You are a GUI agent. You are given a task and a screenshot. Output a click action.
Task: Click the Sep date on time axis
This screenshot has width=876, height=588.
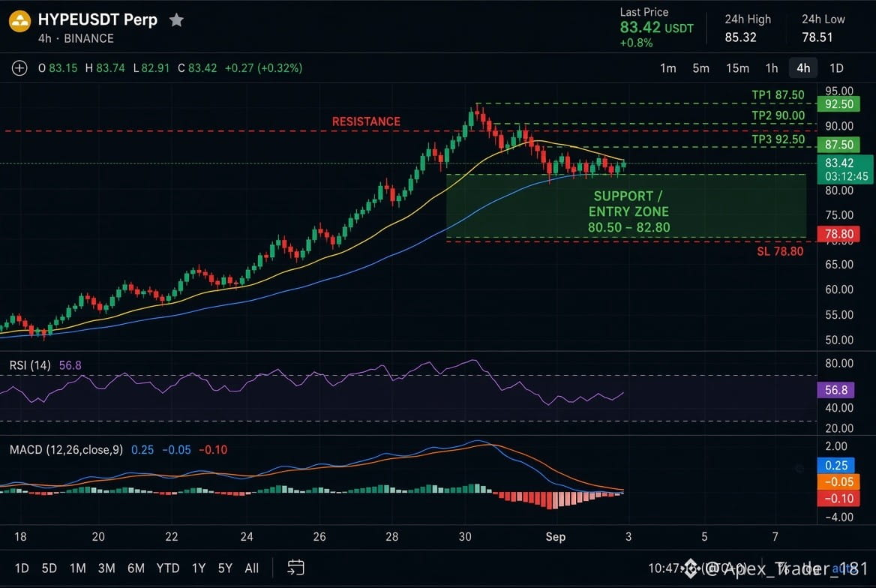pos(555,536)
